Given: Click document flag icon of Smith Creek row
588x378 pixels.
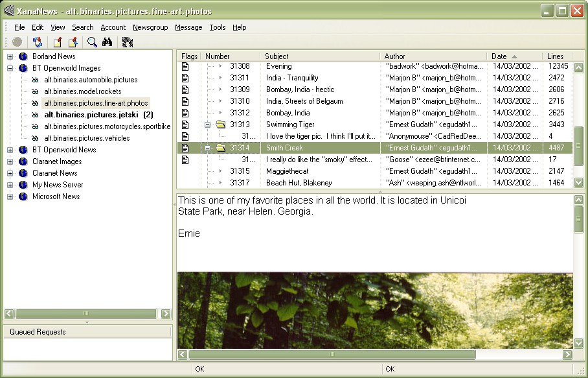Looking at the screenshot, I should tap(185, 148).
